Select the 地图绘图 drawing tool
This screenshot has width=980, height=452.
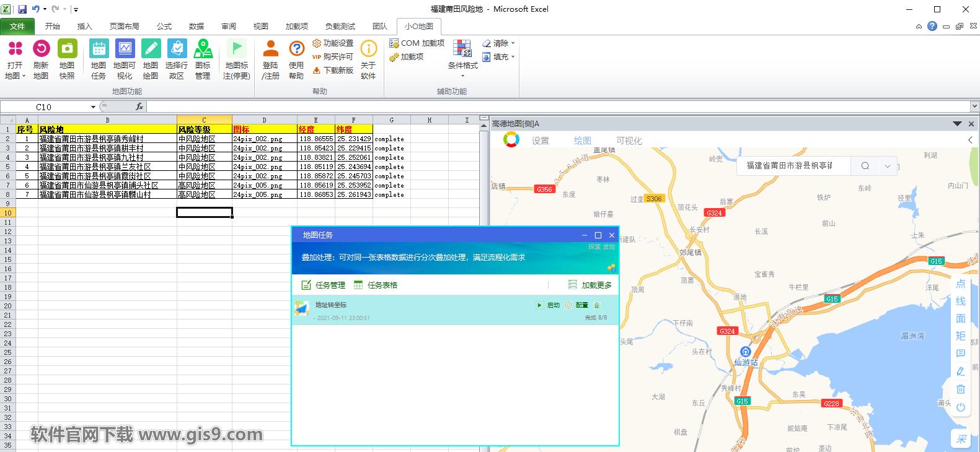coord(151,49)
